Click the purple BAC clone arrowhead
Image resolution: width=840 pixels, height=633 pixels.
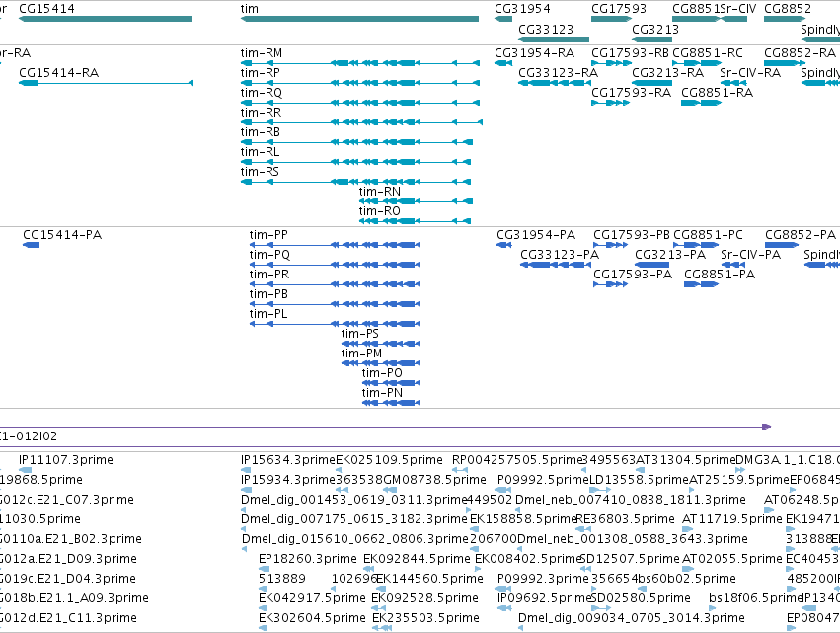767,427
